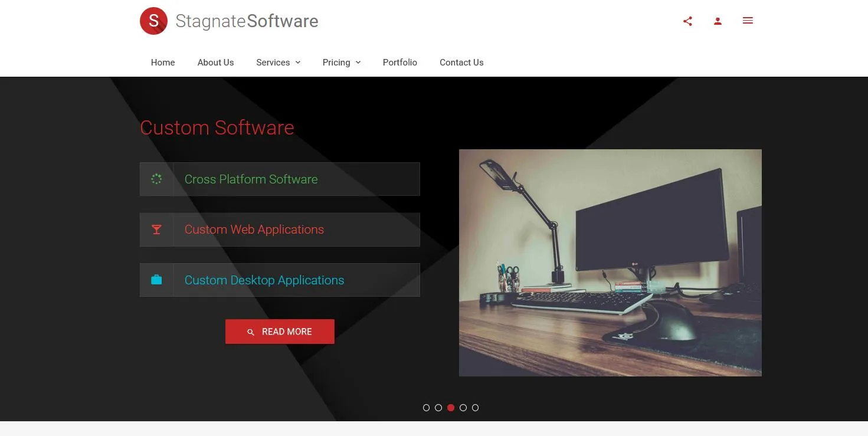The width and height of the screenshot is (868, 436).
Task: Open the share icon in header
Action: tap(687, 21)
